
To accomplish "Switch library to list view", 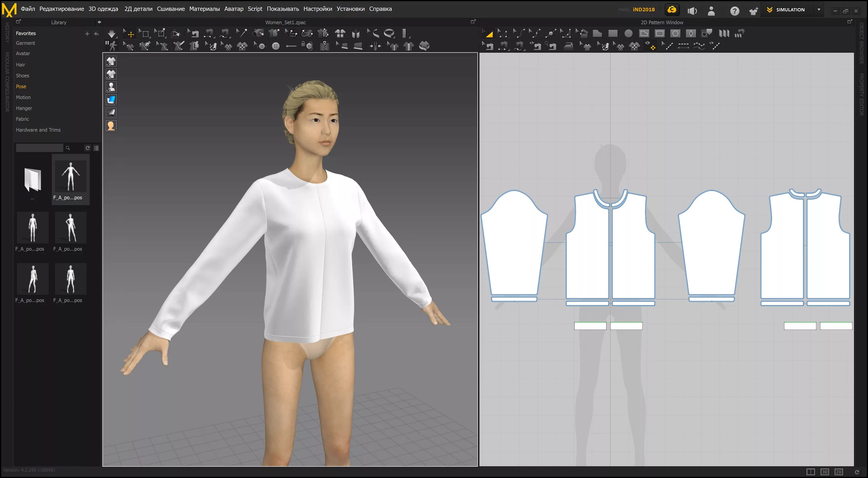I will tap(96, 148).
